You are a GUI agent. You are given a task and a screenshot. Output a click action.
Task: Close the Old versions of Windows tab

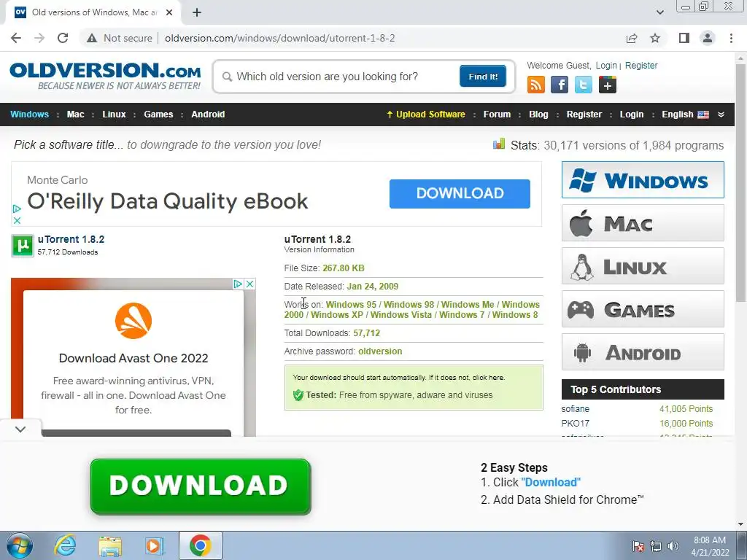coord(169,12)
